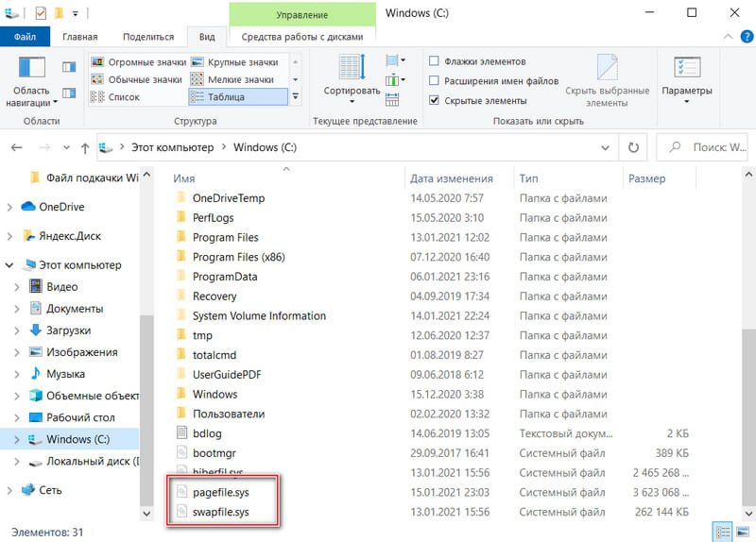
Task: Click Properties icon in quick access toolbar
Action: tap(41, 13)
